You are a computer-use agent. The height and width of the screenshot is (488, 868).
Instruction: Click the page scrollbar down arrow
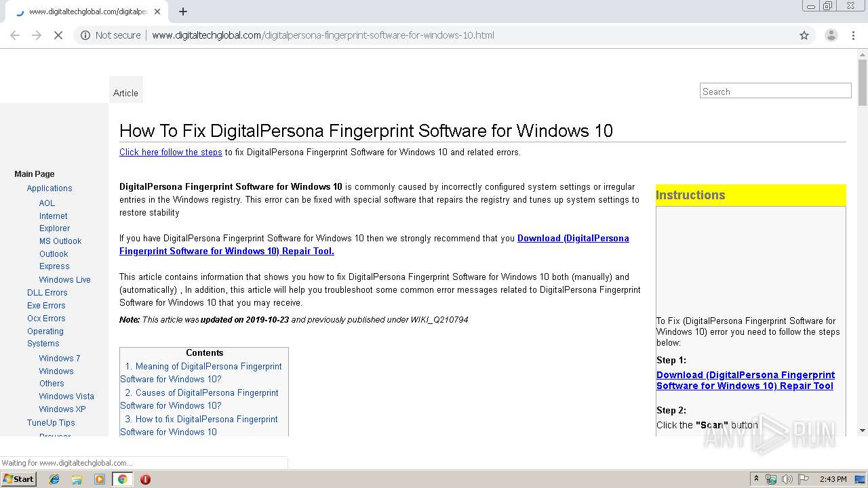pos(863,430)
